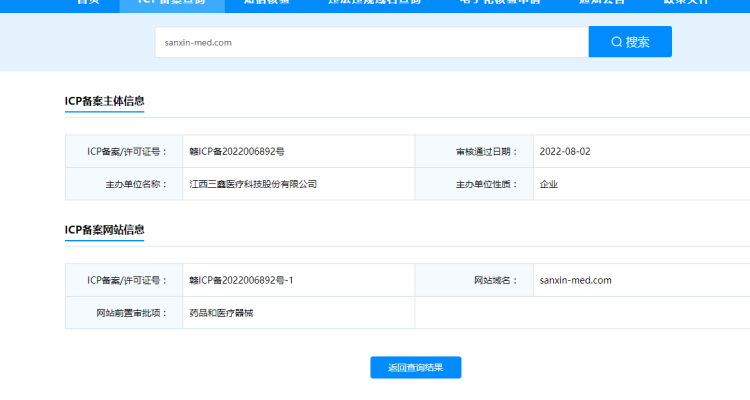Select domain value sanxin-med.com in table
The width and height of the screenshot is (750, 400).
click(x=575, y=280)
